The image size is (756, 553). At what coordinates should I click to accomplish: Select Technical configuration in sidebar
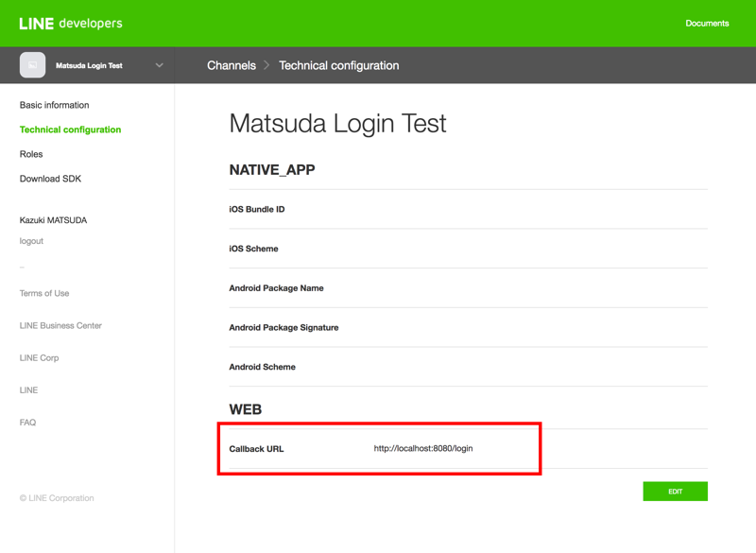pyautogui.click(x=70, y=130)
